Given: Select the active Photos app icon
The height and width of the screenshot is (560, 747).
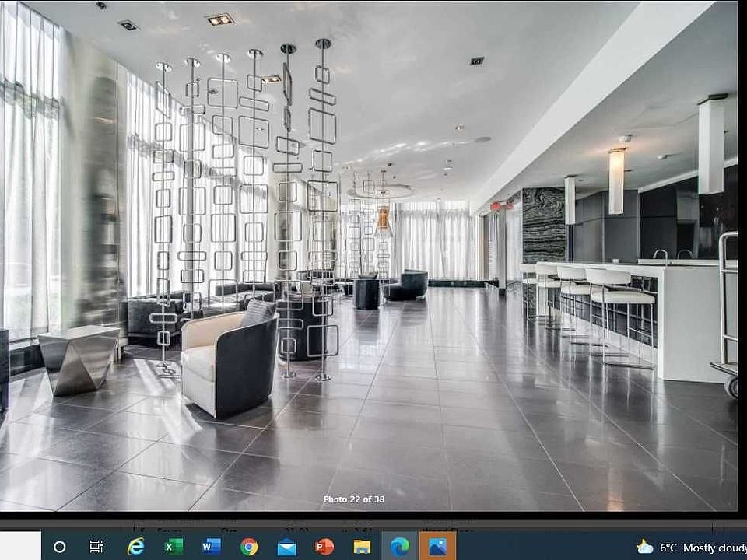Looking at the screenshot, I should pos(437,547).
